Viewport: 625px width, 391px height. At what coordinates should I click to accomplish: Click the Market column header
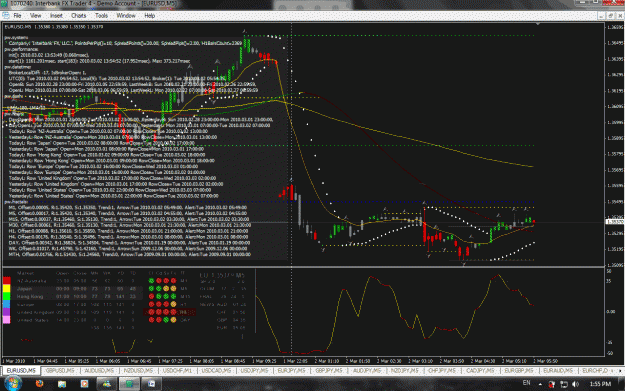26,273
